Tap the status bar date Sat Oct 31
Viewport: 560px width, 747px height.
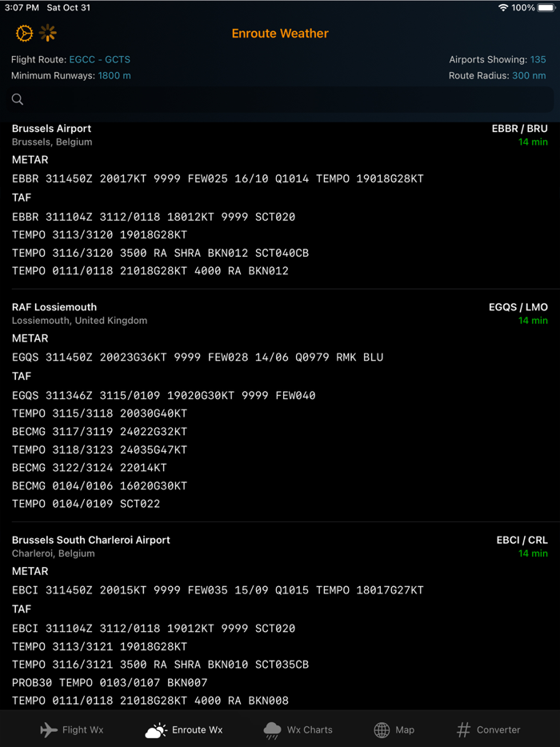68,8
